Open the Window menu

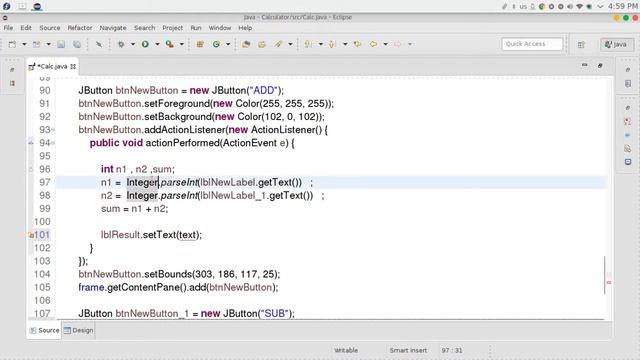(x=220, y=28)
